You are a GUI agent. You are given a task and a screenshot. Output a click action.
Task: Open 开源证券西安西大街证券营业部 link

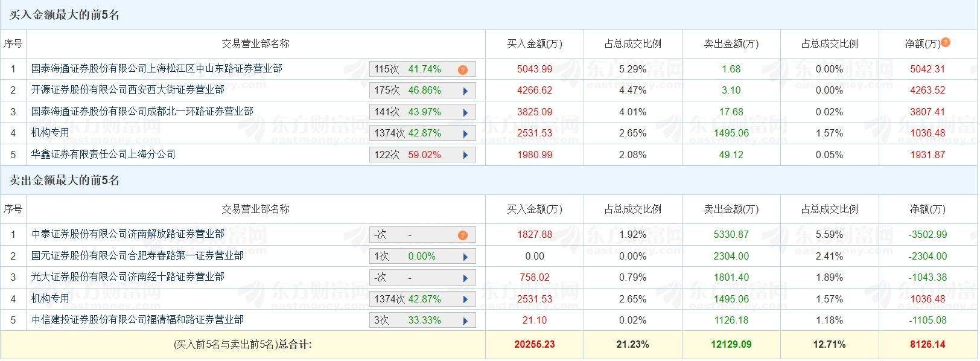tap(128, 90)
